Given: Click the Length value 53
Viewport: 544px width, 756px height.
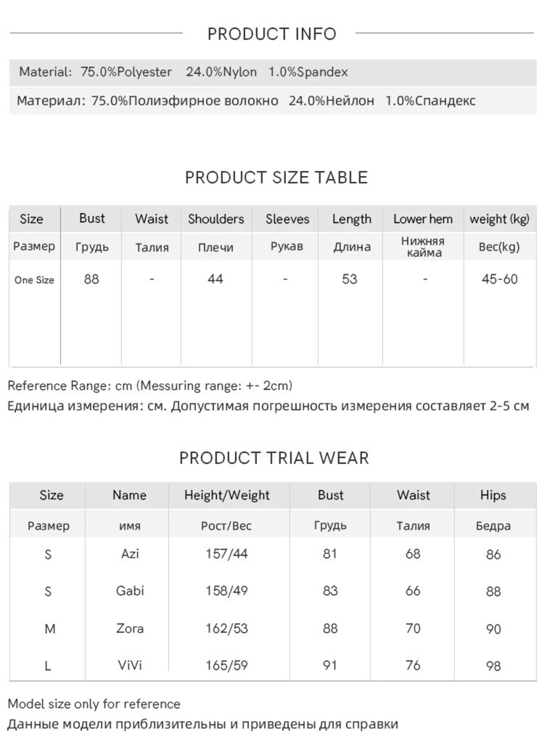Looking at the screenshot, I should 349,279.
